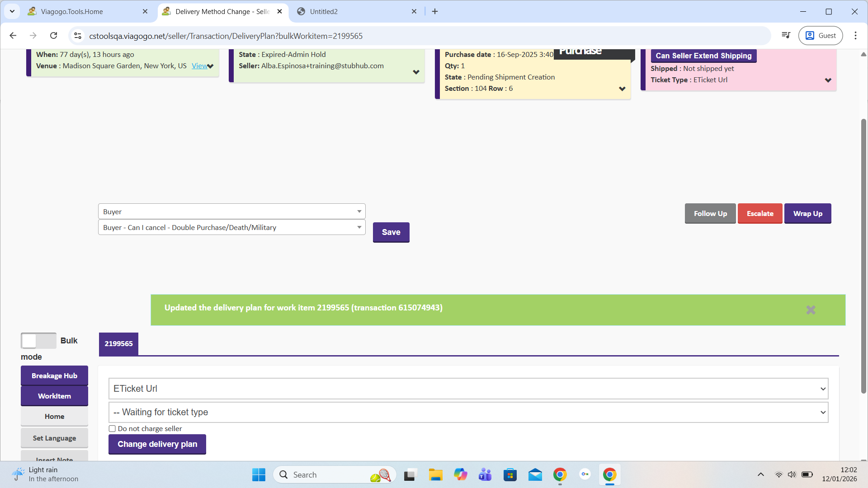Open File Explorer from the taskbar

tap(435, 475)
